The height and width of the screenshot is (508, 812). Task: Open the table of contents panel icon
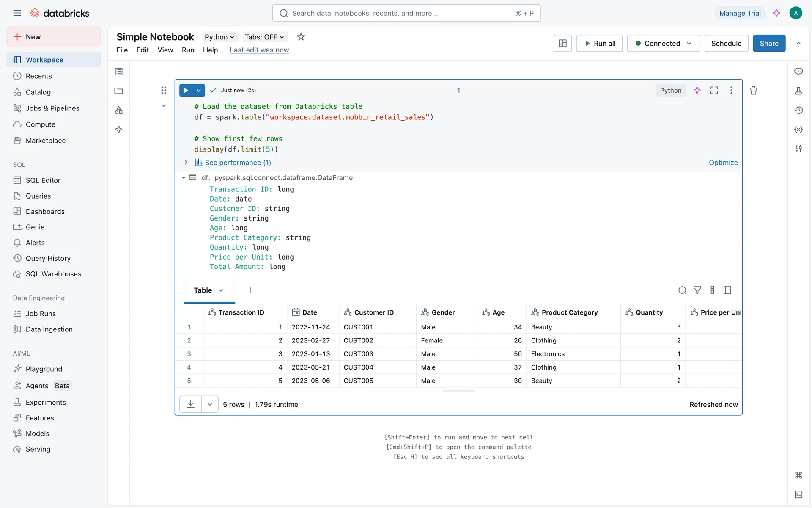pyautogui.click(x=119, y=72)
